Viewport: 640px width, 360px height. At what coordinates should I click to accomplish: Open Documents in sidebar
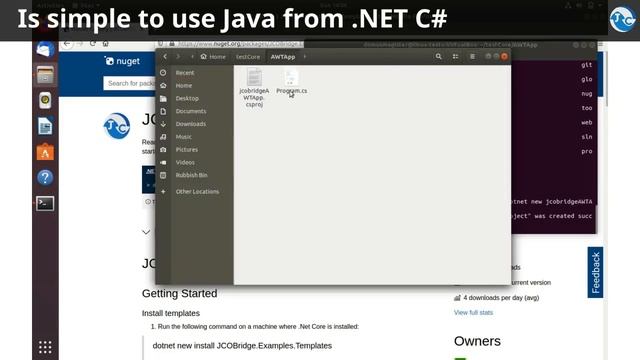(x=191, y=111)
